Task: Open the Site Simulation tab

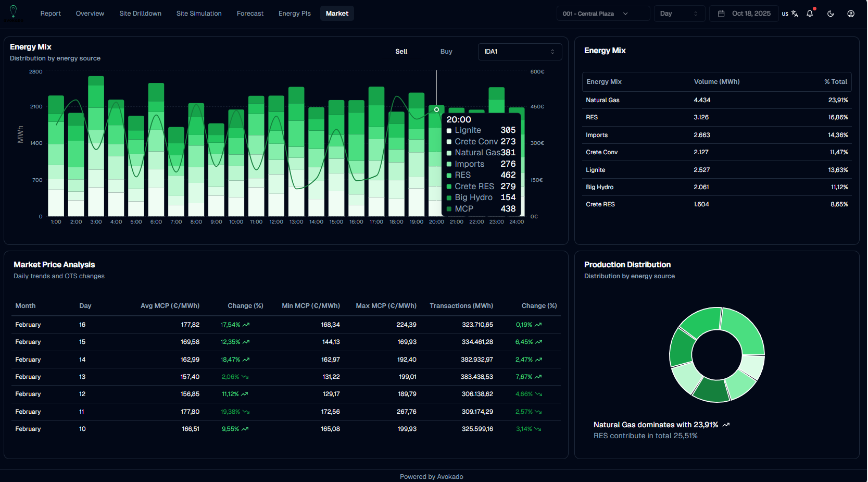Action: pyautogui.click(x=199, y=14)
